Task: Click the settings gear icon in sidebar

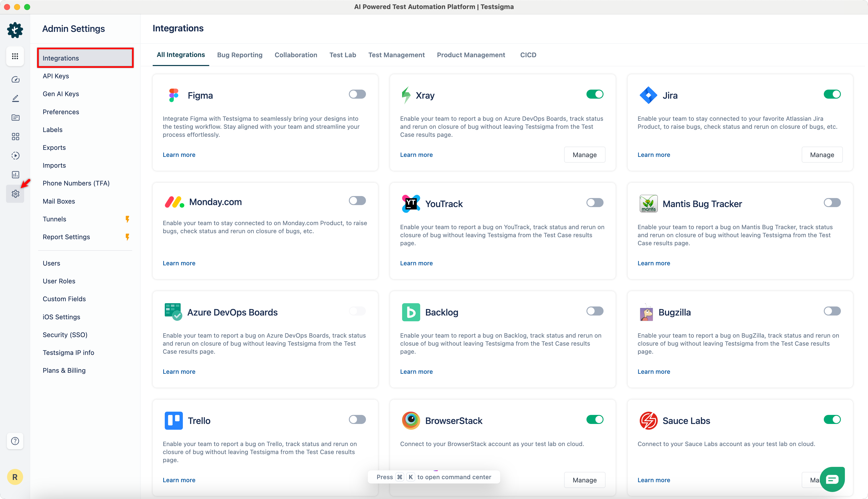Action: tap(15, 194)
